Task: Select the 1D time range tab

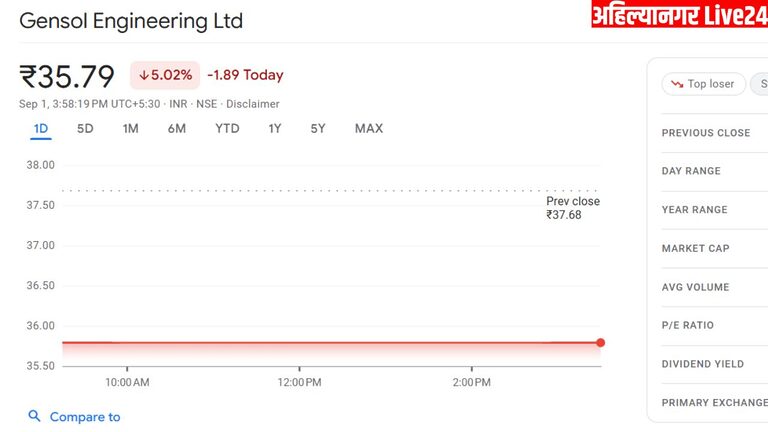Action: [41, 128]
